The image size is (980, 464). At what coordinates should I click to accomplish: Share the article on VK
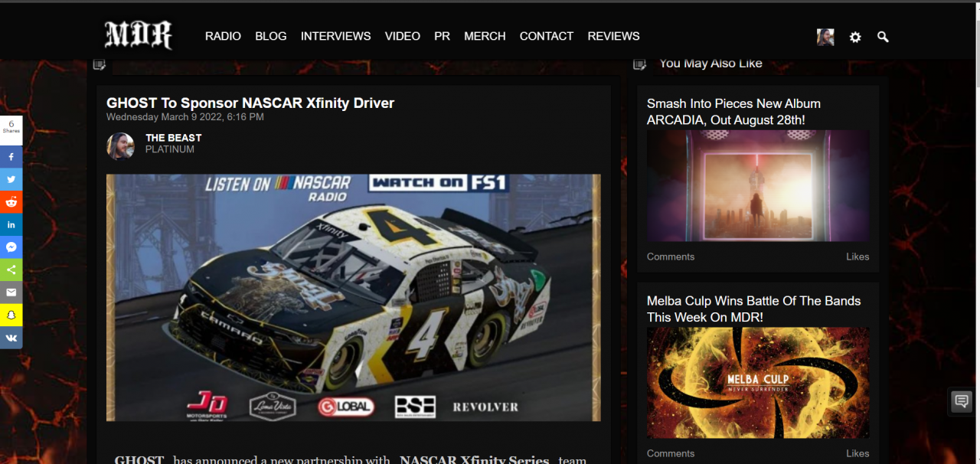pyautogui.click(x=11, y=338)
